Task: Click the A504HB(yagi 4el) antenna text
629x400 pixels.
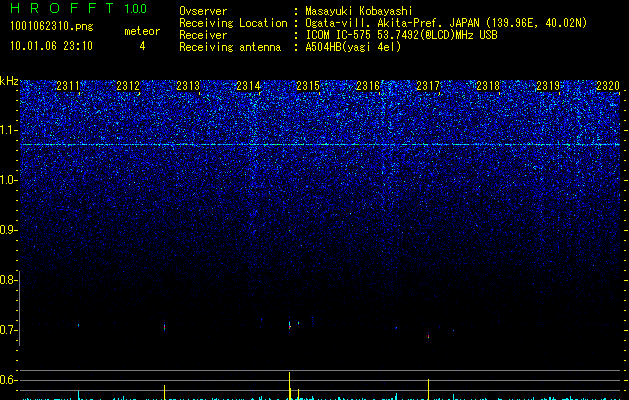Action: click(x=353, y=47)
